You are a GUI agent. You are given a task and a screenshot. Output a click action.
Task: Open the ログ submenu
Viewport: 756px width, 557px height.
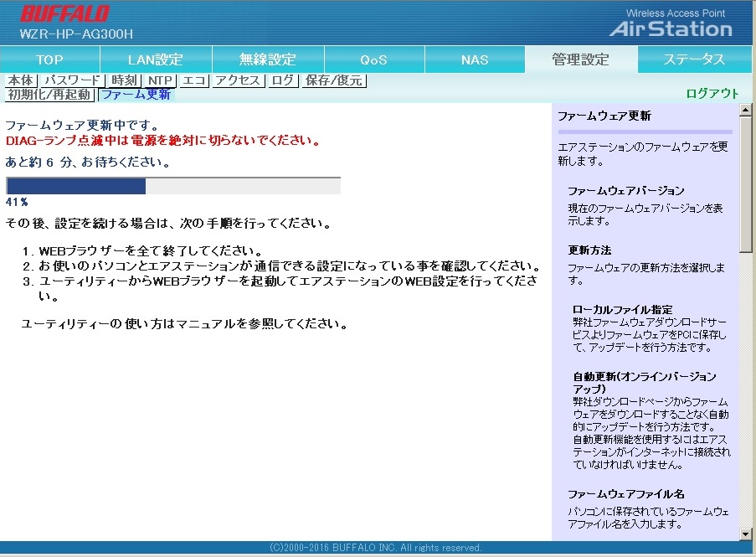[x=282, y=80]
